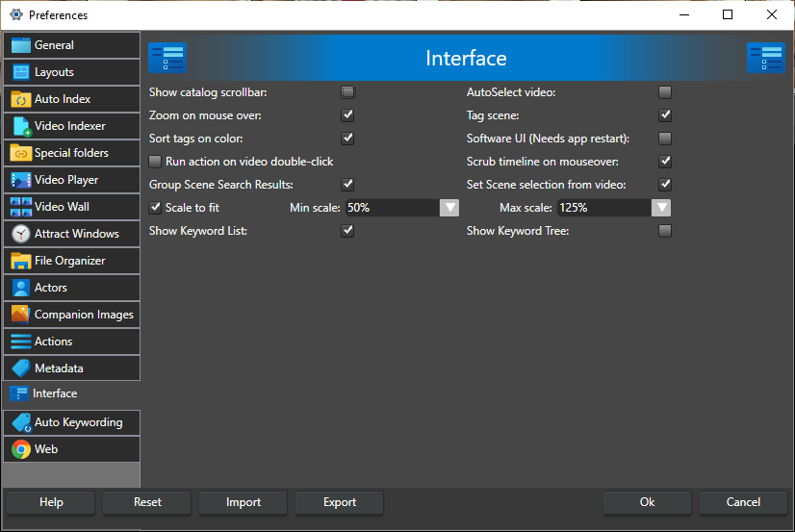This screenshot has width=795, height=532.
Task: Open the Min scale dropdown arrow
Action: point(449,208)
